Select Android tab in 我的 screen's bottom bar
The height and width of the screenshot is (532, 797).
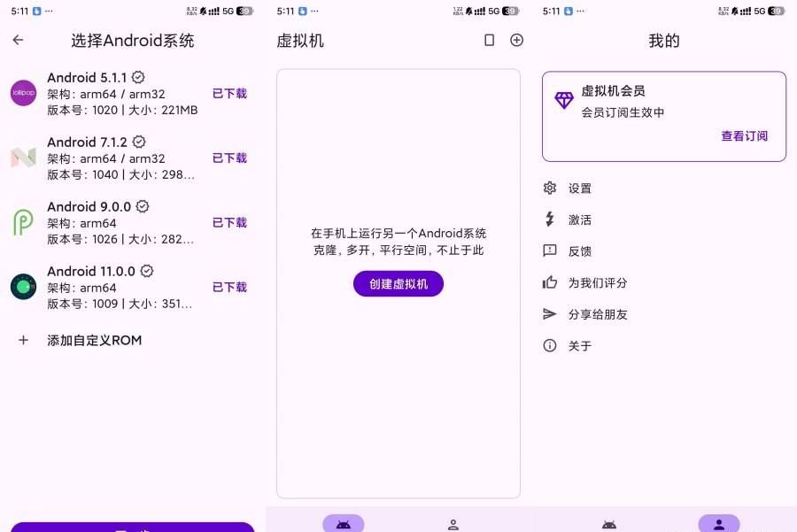609,524
